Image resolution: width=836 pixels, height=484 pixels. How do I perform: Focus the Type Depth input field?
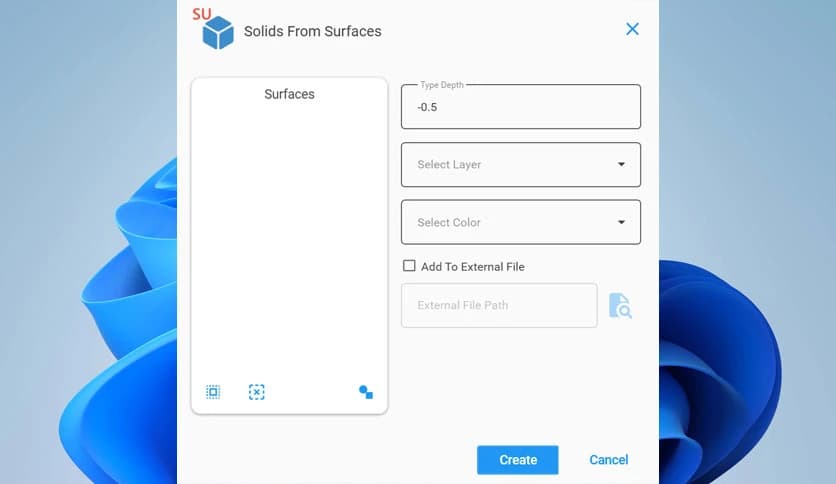[x=520, y=107]
